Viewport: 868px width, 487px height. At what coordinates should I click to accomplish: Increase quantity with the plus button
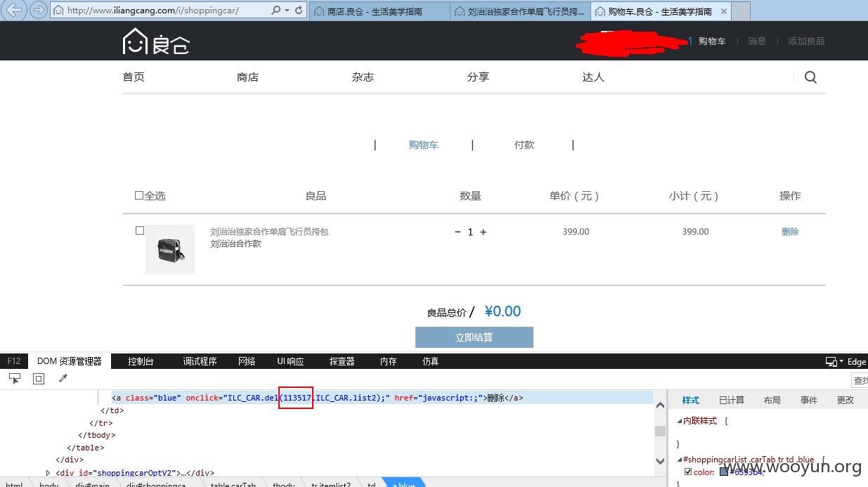point(483,232)
